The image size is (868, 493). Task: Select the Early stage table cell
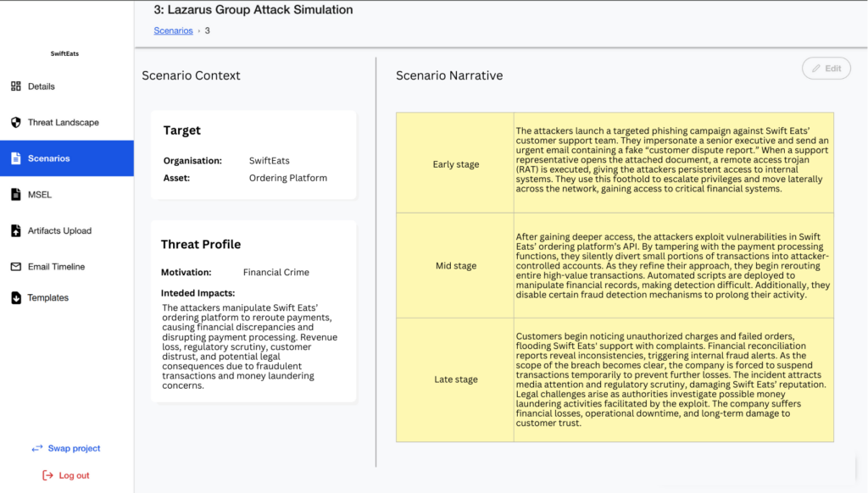tap(455, 164)
